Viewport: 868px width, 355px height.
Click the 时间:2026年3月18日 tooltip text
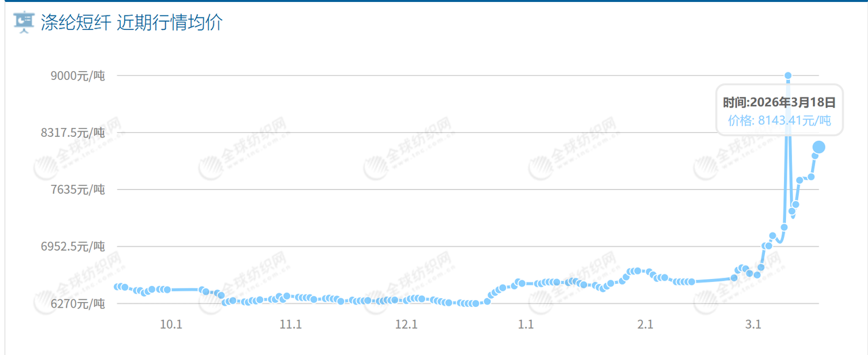778,103
